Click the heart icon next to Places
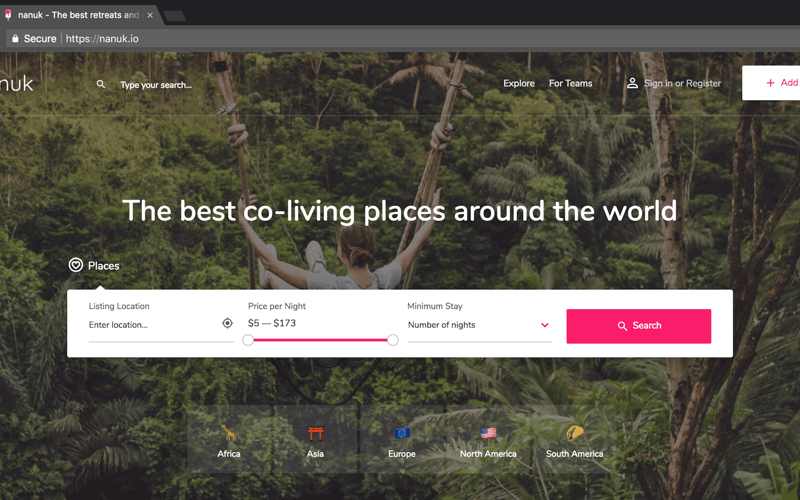 pyautogui.click(x=76, y=265)
